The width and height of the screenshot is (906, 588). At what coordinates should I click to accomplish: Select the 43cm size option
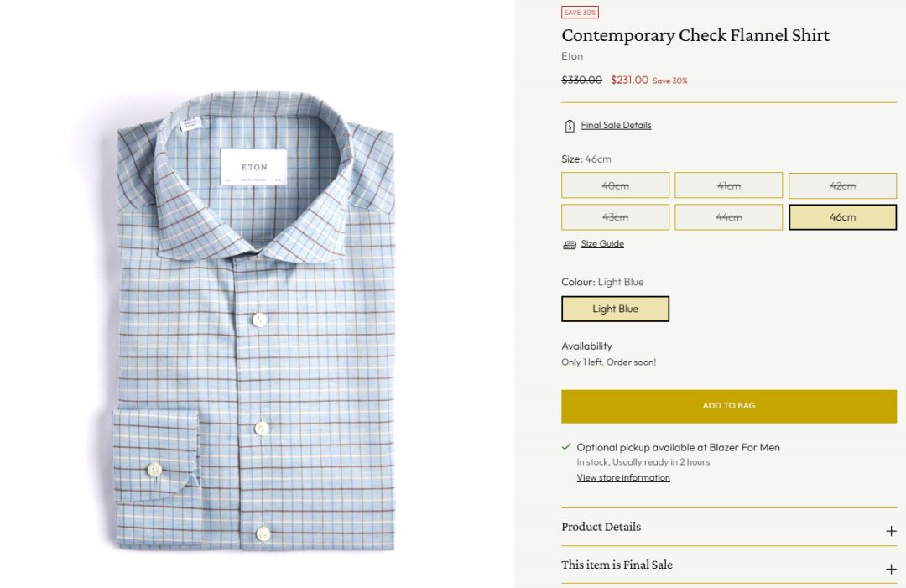click(615, 217)
